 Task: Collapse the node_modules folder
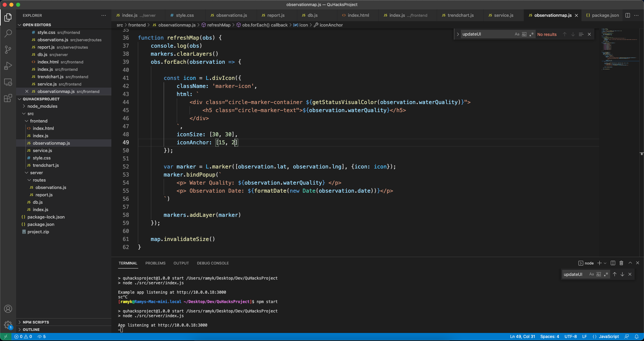[x=42, y=106]
